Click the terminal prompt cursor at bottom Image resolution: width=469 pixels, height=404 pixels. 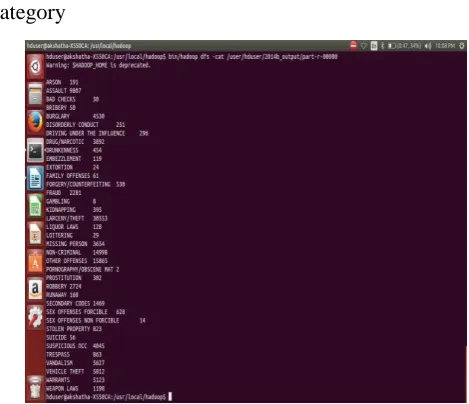pos(170,396)
